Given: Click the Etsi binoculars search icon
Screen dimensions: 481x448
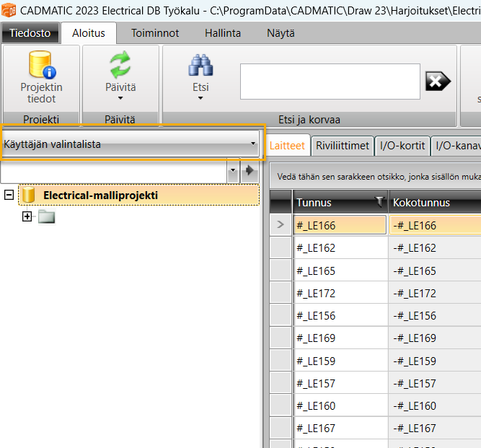Looking at the screenshot, I should pos(200,66).
